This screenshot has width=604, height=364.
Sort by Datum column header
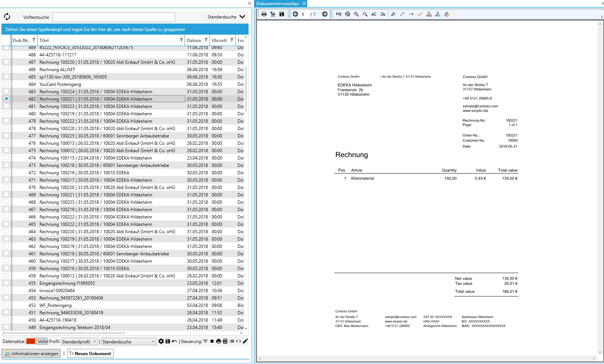pos(194,40)
